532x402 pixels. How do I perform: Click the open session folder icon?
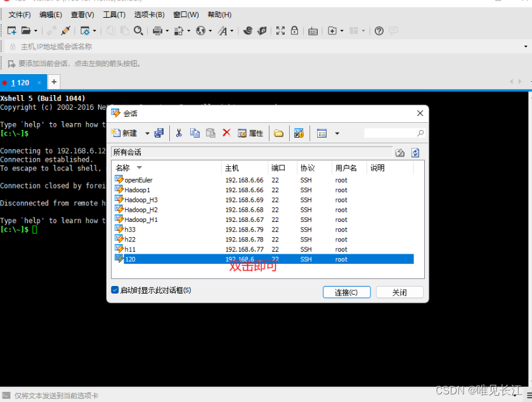point(26,31)
